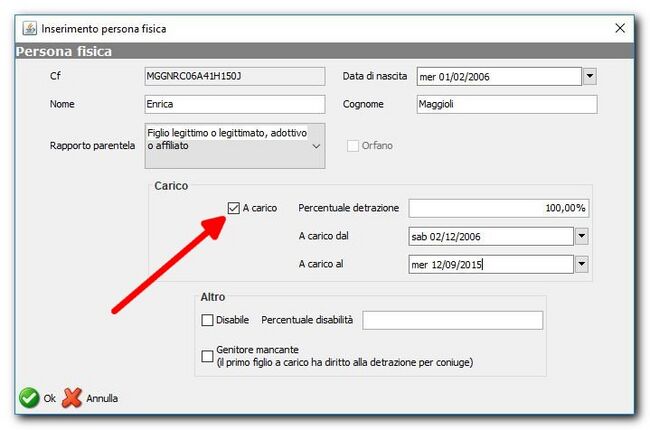Toggle the Orfano checkbox
The height and width of the screenshot is (430, 650).
tap(352, 146)
